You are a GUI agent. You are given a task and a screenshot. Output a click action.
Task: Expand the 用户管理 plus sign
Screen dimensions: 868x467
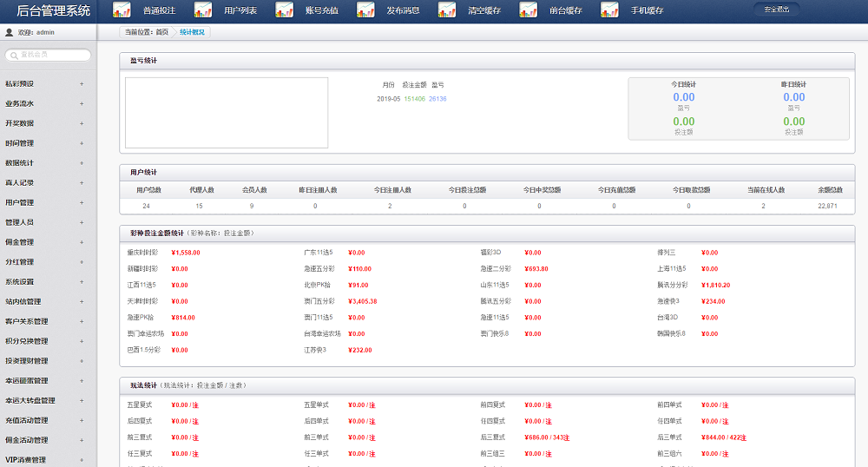tap(82, 203)
